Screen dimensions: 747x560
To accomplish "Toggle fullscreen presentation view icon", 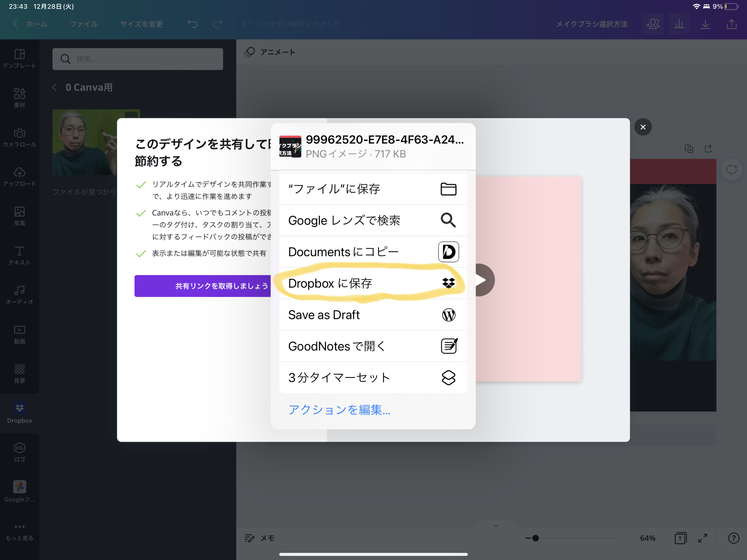I will point(702,538).
